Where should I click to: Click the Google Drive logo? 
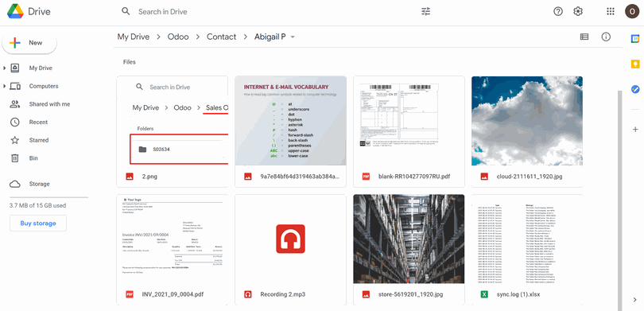(x=15, y=11)
